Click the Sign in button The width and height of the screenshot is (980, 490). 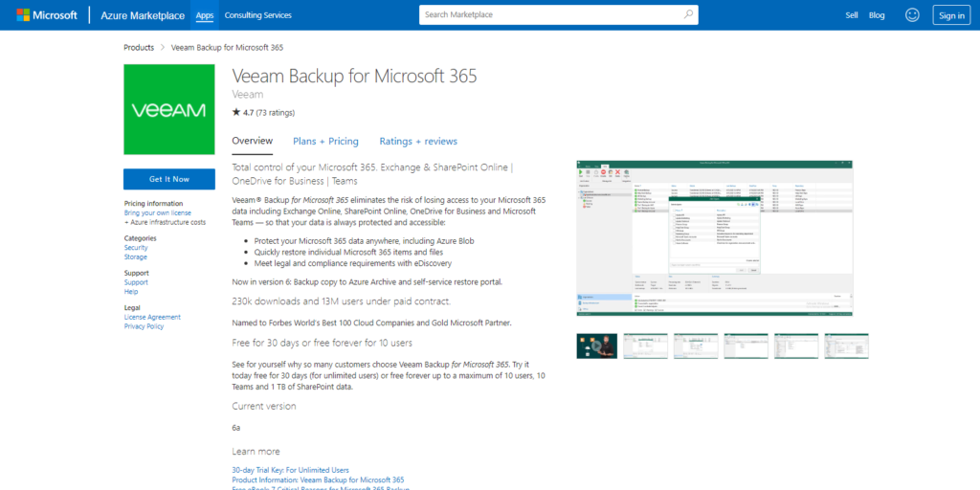951,15
